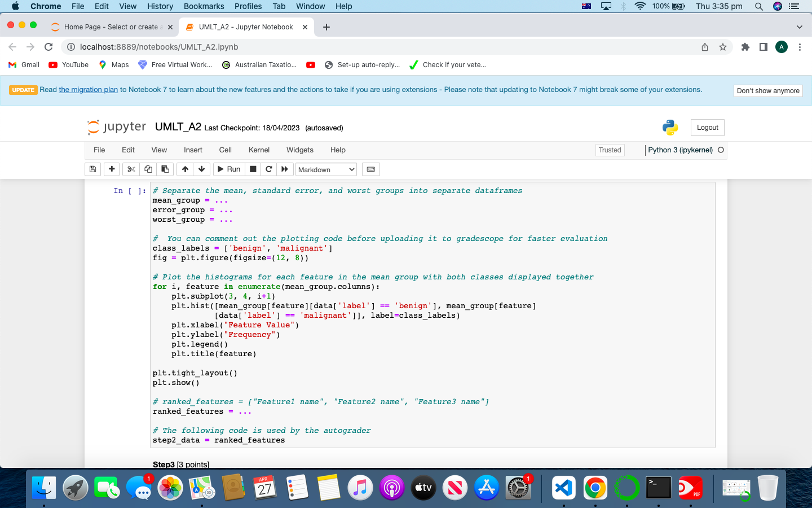Paste a cell using the clipboard icon

click(x=165, y=169)
